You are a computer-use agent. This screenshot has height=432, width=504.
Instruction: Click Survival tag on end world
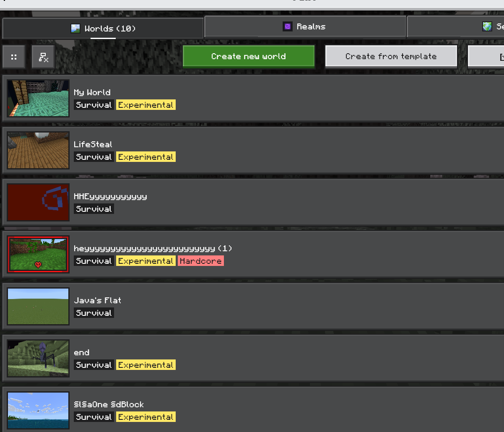coord(94,365)
